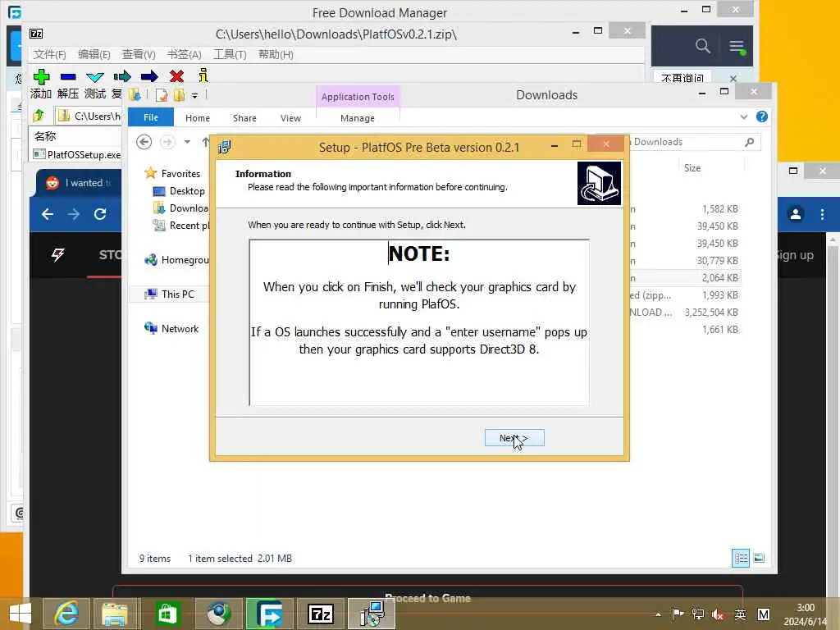Viewport: 840px width, 630px height.
Task: Select the file row sized 3,252,504 KB
Action: [x=685, y=313]
